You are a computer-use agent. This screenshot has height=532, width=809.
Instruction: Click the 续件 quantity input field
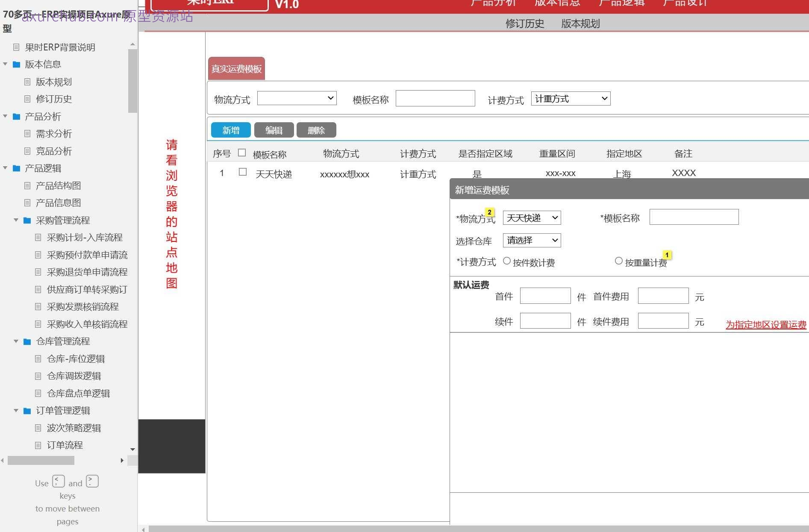pos(545,321)
